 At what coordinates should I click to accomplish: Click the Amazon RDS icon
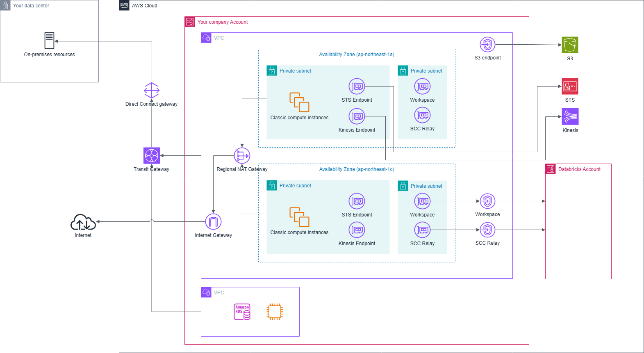[x=242, y=312]
